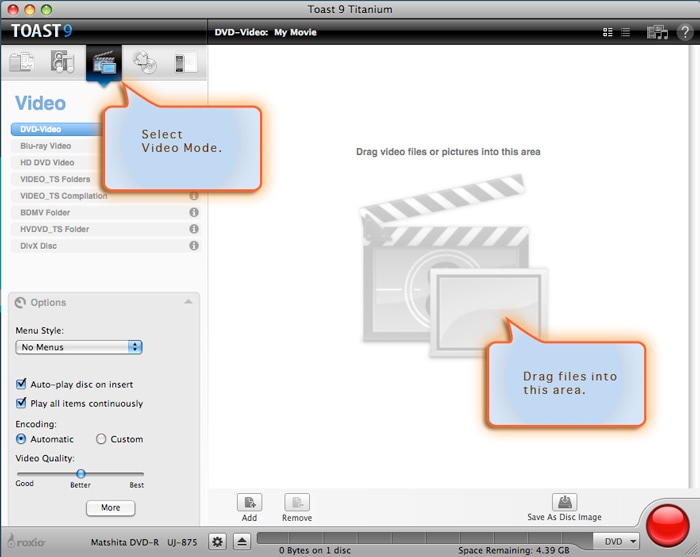
Task: Click the disc space usage bar
Action: pos(425,538)
